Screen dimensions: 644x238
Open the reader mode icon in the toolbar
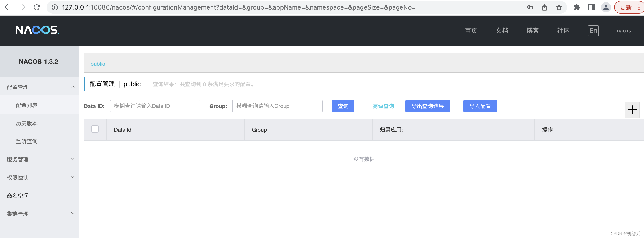tap(591, 7)
